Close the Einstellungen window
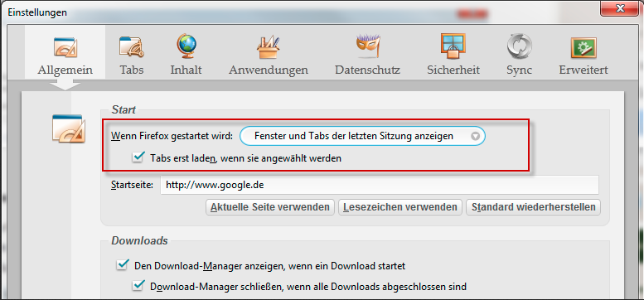Screen dimensions: 644x300 (620, 8)
